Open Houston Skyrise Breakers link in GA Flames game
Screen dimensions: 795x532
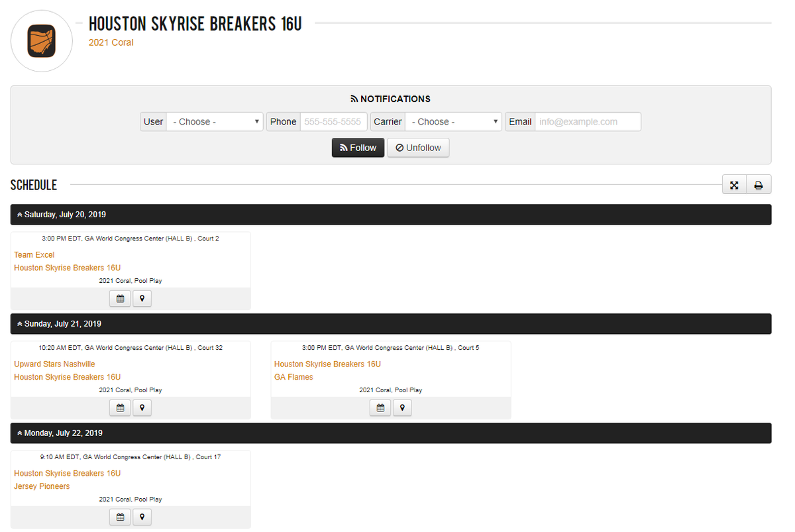tap(327, 364)
